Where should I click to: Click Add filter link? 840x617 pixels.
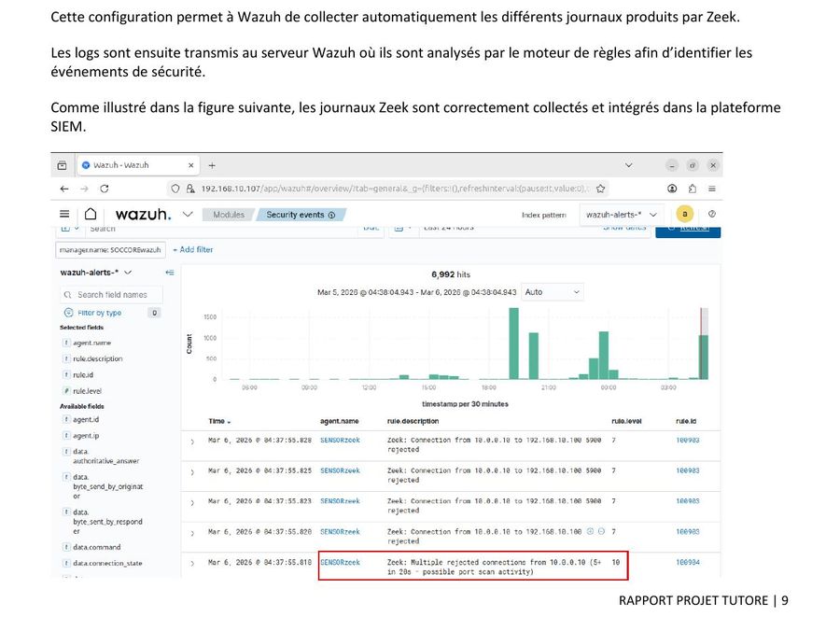coord(193,249)
